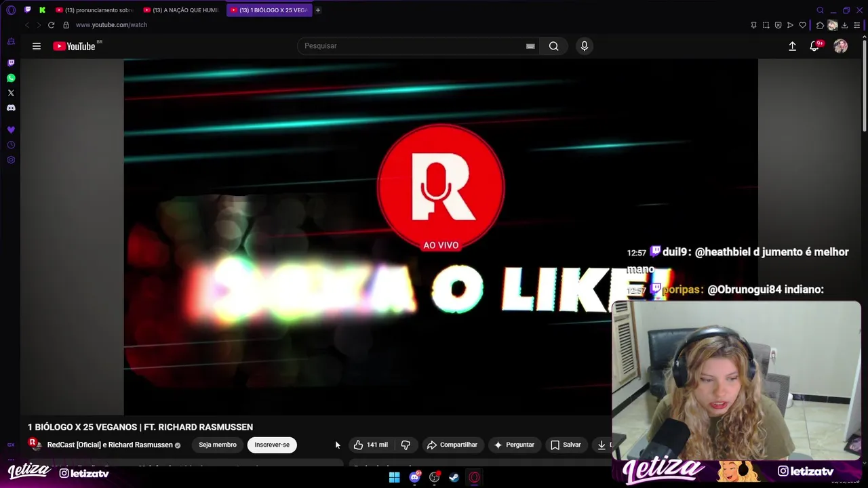868x488 pixels.
Task: Click the 'Compartilhar' share button
Action: 452,445
